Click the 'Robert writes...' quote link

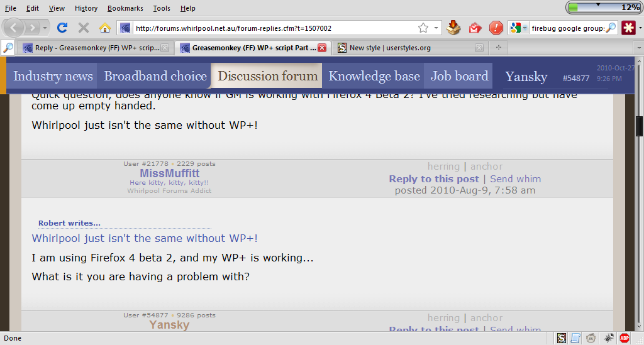pos(69,223)
